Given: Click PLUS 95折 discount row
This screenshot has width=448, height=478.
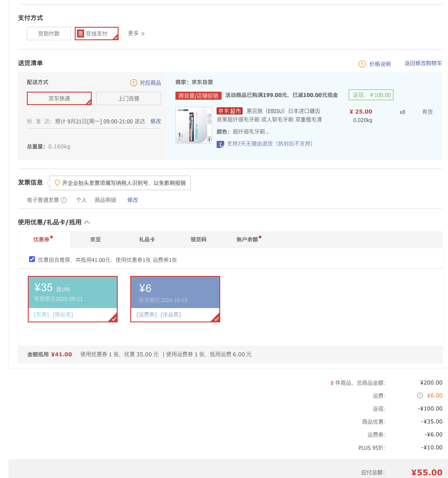Looking at the screenshot, I should coord(401,448).
